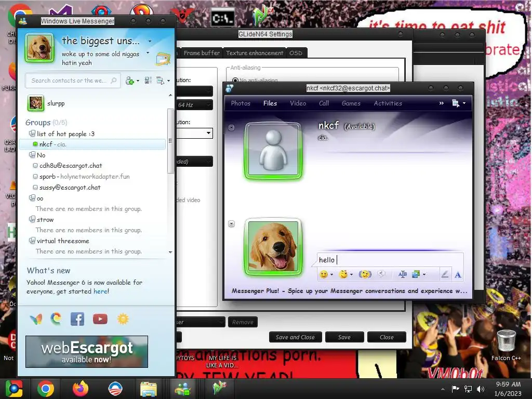532x399 pixels.
Task: Click the Messenger taskbar icon
Action: pyautogui.click(x=183, y=389)
